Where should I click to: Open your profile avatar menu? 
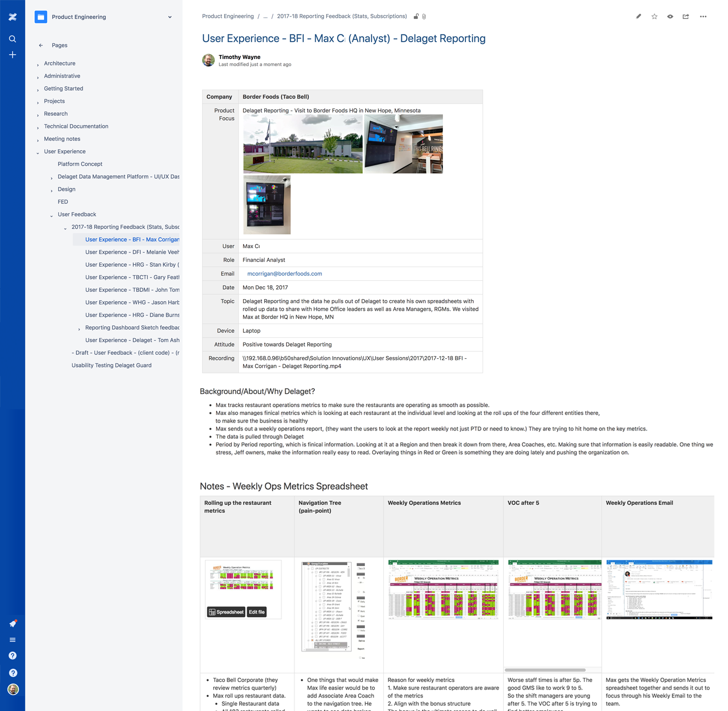click(13, 689)
